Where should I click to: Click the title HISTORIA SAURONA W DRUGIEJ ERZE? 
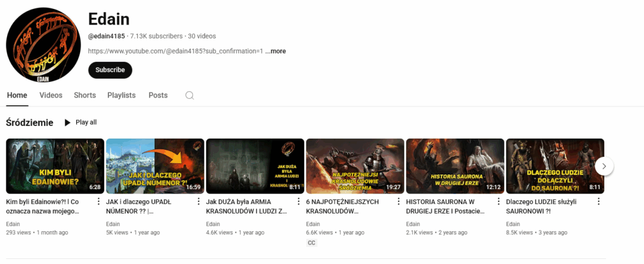tap(445, 207)
